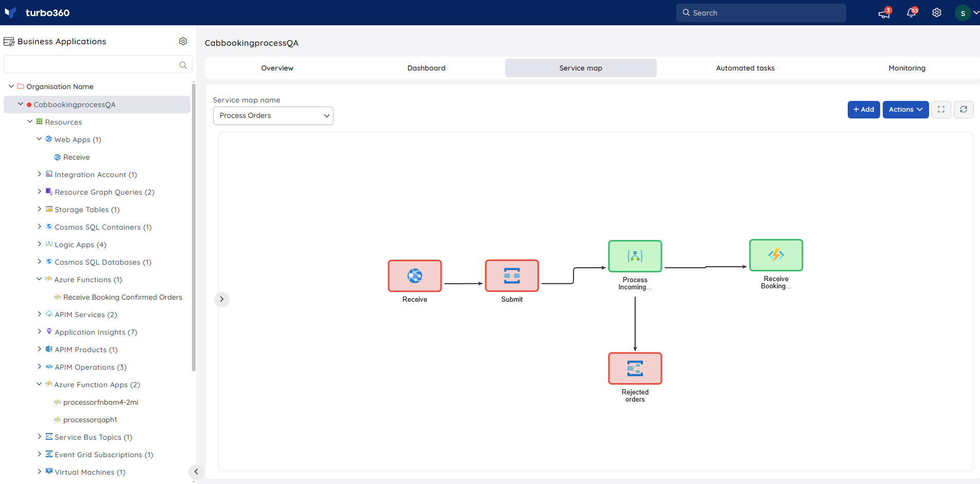This screenshot has width=980, height=484.
Task: Open the notifications bell icon
Action: click(911, 12)
